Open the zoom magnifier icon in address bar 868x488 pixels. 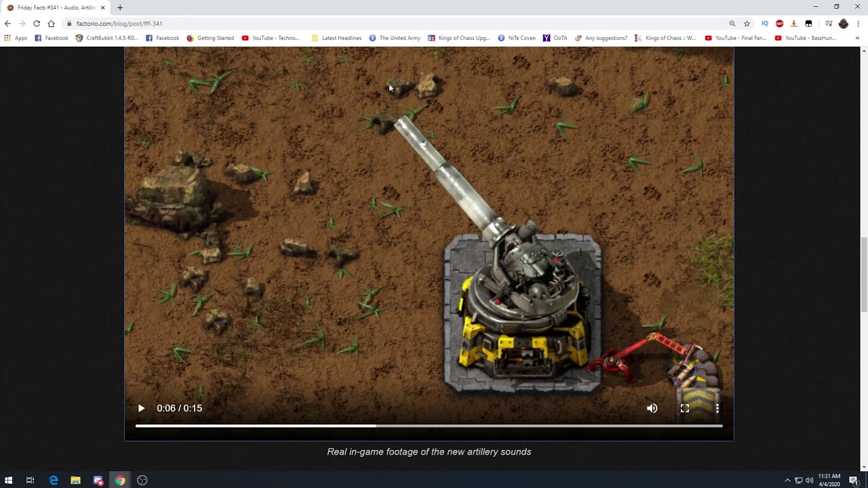point(732,23)
